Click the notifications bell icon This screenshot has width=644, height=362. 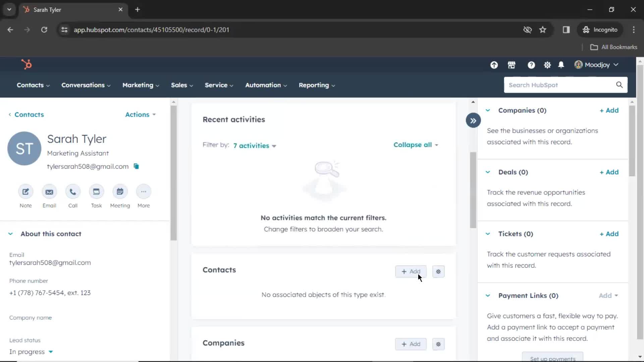coord(561,65)
